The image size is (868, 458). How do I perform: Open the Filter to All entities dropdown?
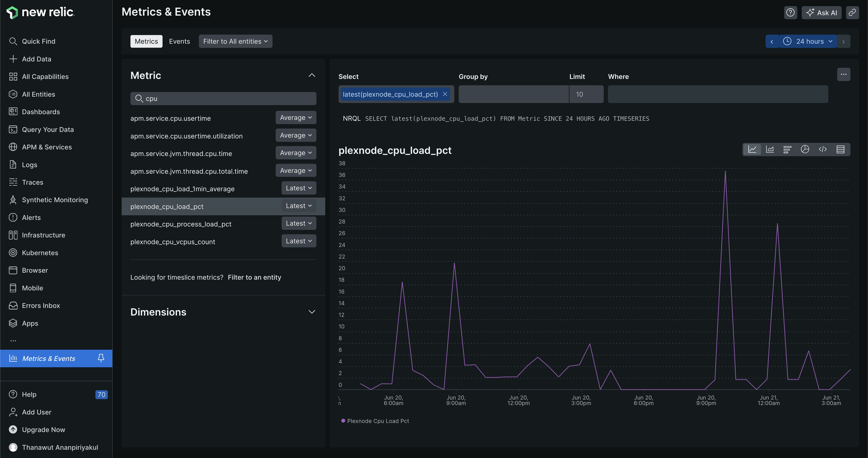click(x=235, y=41)
